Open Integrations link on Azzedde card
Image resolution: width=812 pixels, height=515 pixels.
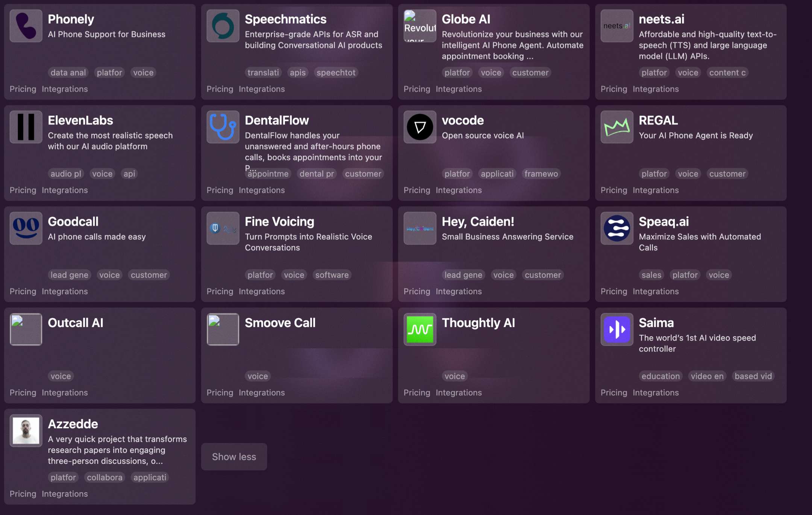click(x=65, y=494)
